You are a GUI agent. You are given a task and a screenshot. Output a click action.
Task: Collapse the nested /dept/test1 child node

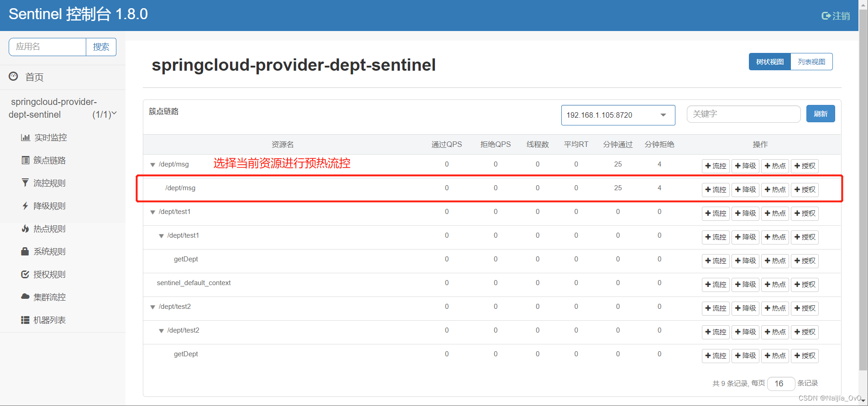pyautogui.click(x=161, y=236)
